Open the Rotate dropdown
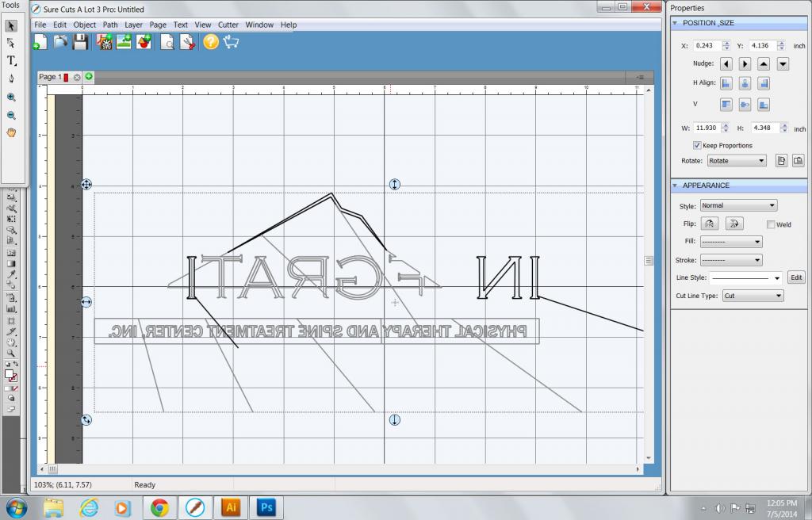Viewport: 812px width, 520px height. 737,161
